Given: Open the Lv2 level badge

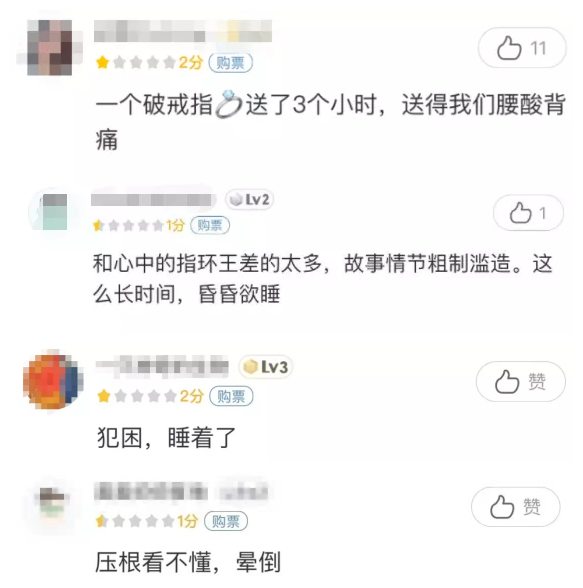Looking at the screenshot, I should [249, 200].
